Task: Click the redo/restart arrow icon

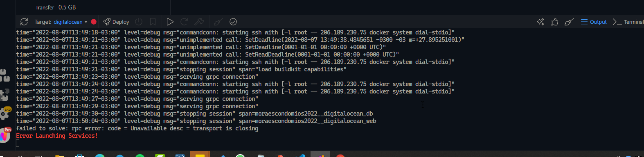Action: [185, 22]
